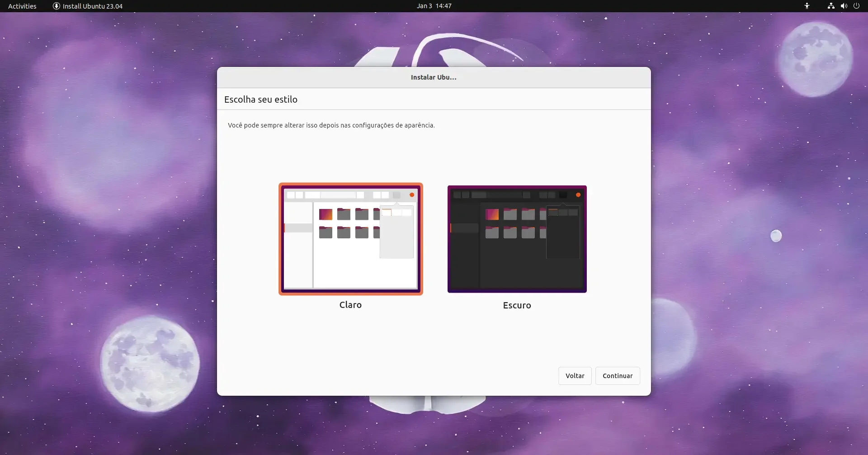Click the Claro label text

[350, 305]
